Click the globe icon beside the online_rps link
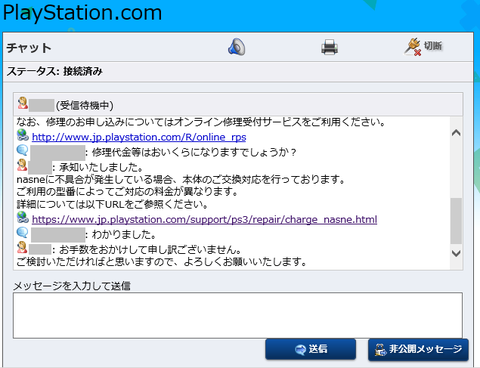Viewport: 480px width, 368px height. (23, 135)
